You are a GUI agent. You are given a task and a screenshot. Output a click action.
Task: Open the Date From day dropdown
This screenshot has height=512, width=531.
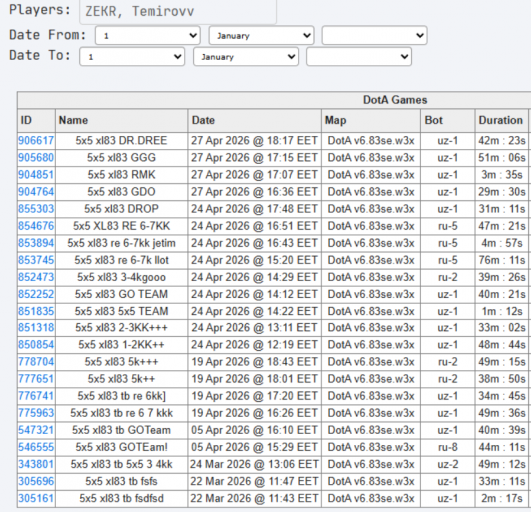pyautogui.click(x=148, y=35)
